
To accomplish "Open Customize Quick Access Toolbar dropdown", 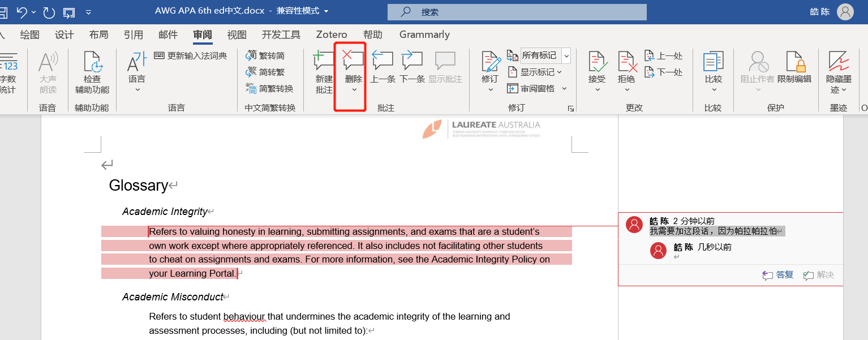I will [x=88, y=12].
